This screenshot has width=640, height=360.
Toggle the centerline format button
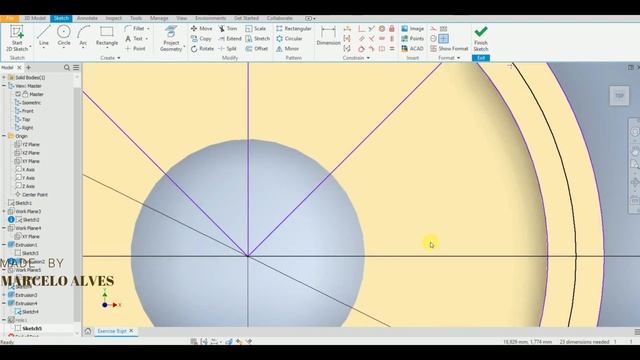(433, 38)
